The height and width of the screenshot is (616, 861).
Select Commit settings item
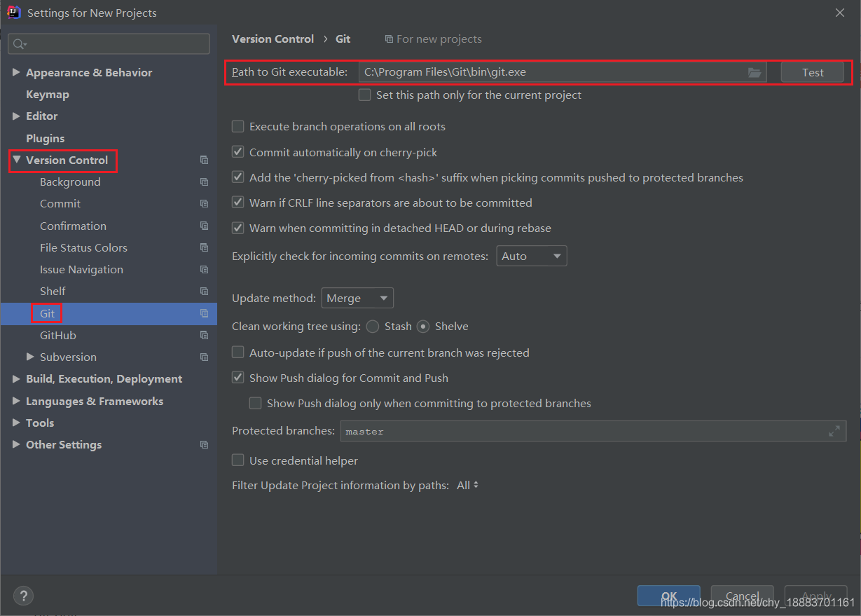(x=60, y=203)
